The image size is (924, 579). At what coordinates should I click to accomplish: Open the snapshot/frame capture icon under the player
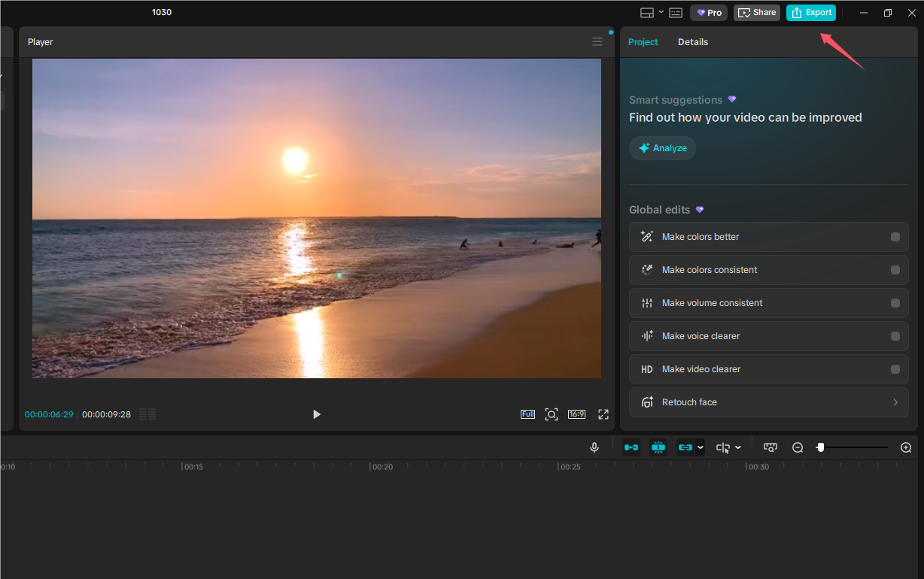(552, 414)
